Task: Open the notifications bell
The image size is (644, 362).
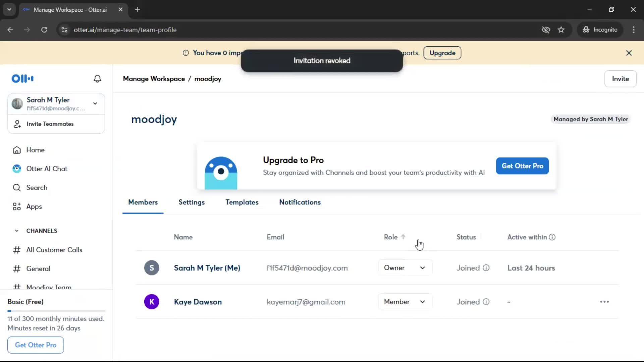Action: pyautogui.click(x=97, y=79)
